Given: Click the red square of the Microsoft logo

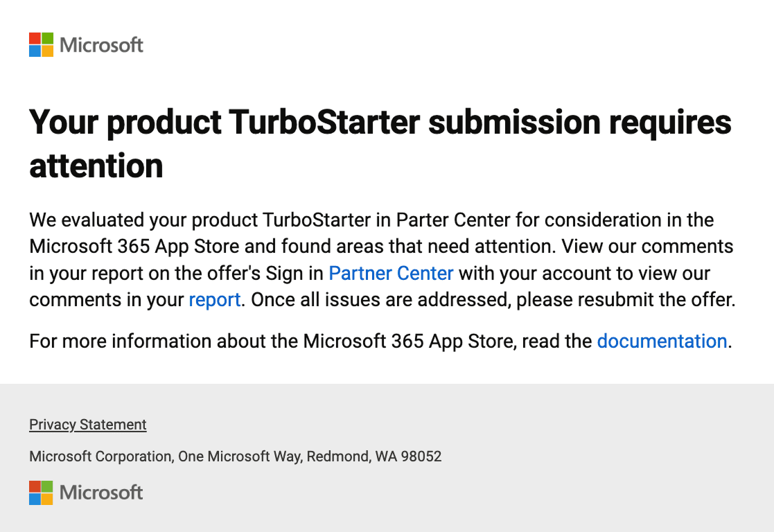Looking at the screenshot, I should click(33, 39).
